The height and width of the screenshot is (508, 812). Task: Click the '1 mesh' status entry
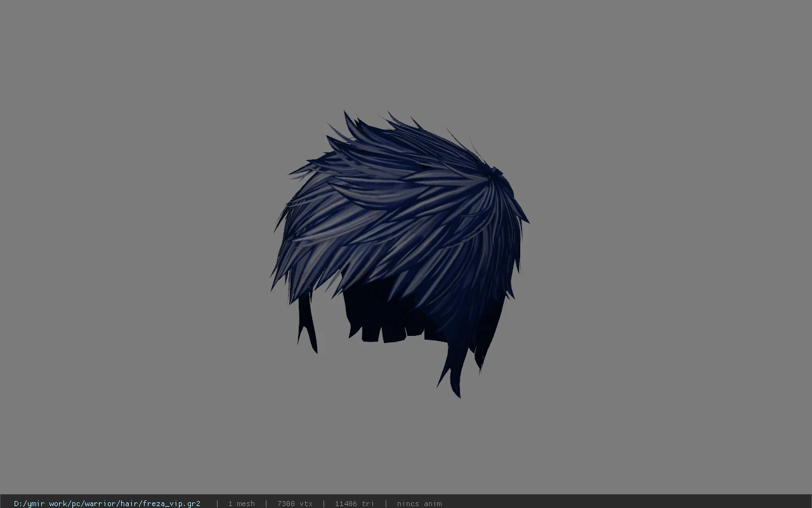242,504
